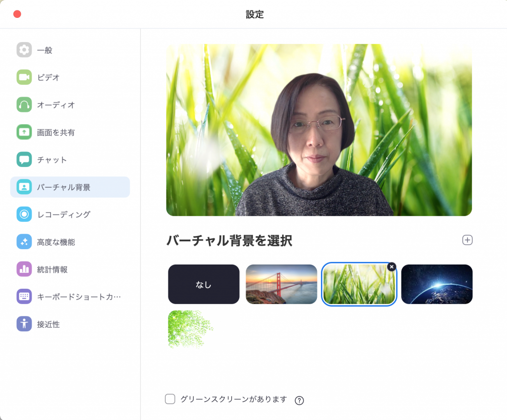Click the レコーディング record icon
The height and width of the screenshot is (420, 507).
coord(24,214)
